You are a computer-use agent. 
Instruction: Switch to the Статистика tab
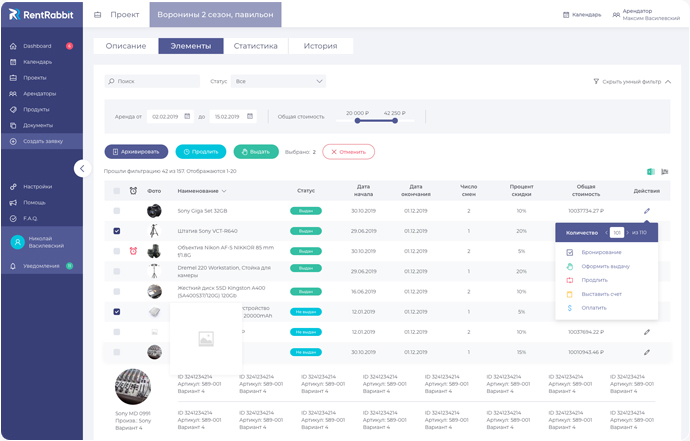[256, 46]
